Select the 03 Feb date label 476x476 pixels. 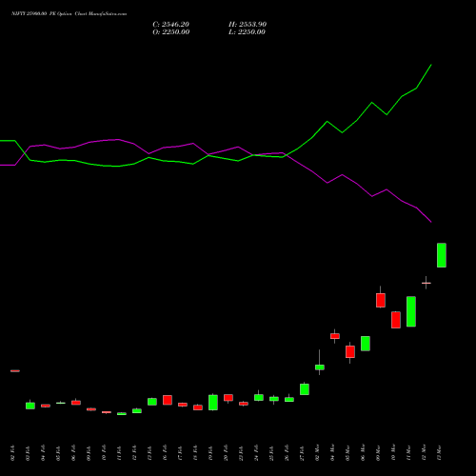28,453
